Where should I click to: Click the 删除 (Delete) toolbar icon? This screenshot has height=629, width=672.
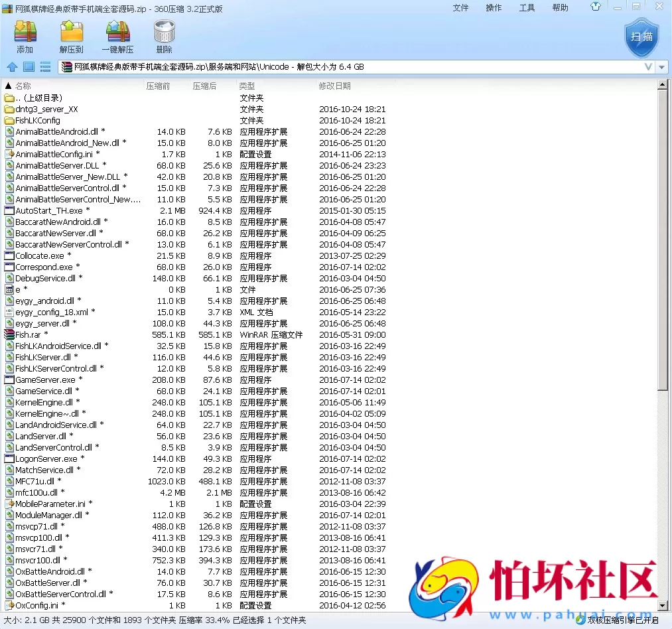pyautogui.click(x=163, y=36)
